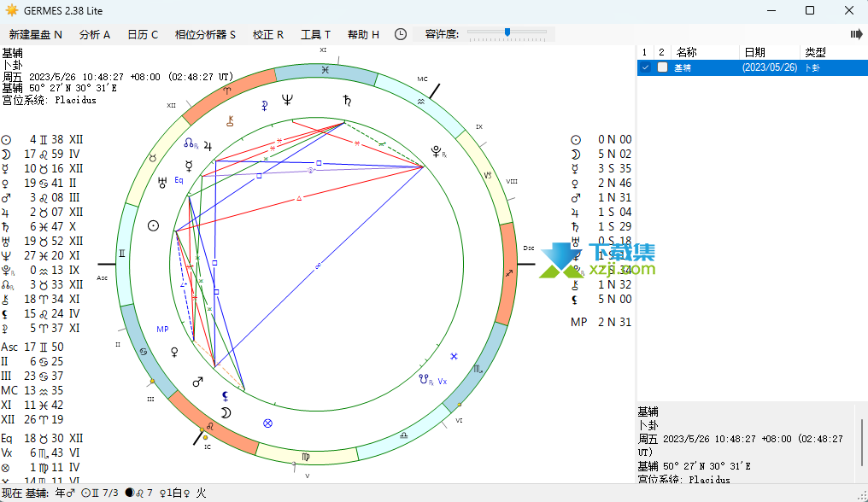
Task: Select the Pluto glyph in the chart wheel
Action: coord(437,151)
